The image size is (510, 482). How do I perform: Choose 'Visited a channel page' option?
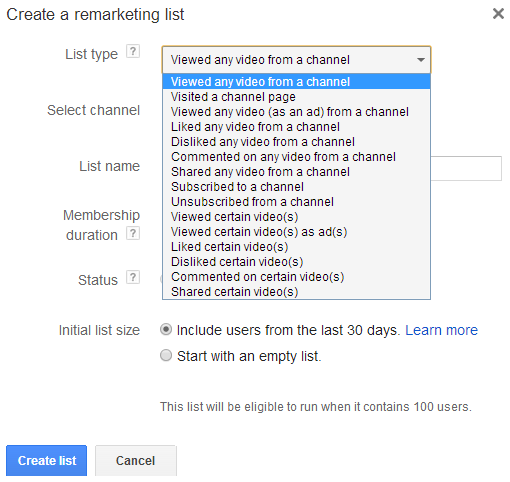pos(296,97)
